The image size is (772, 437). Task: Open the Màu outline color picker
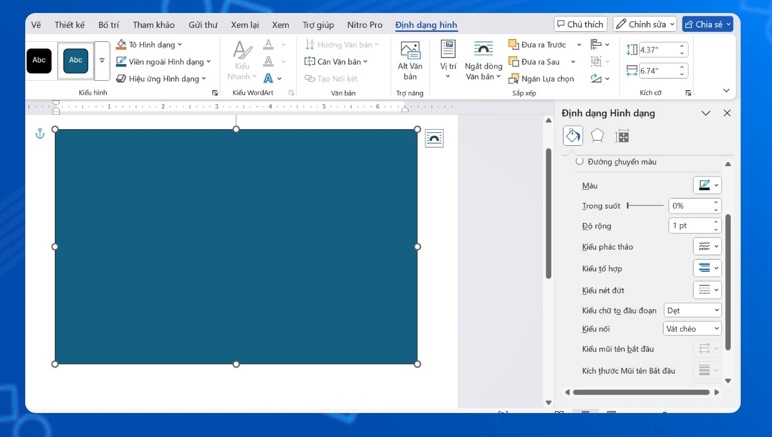[707, 185]
